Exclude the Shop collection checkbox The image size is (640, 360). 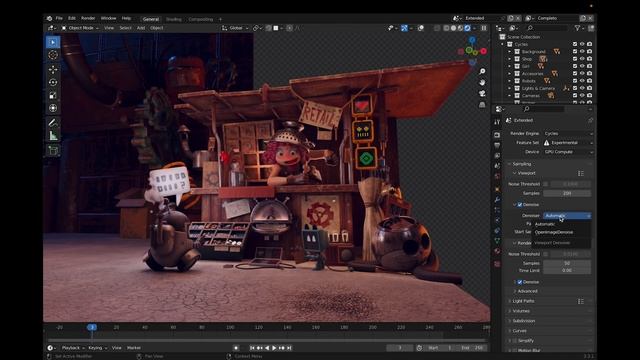(575, 59)
